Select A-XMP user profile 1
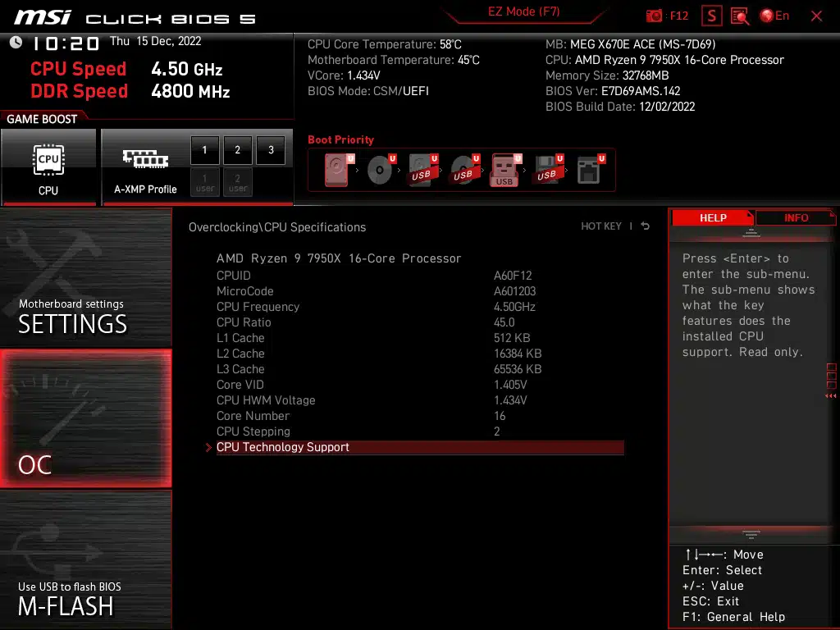840x630 pixels. pyautogui.click(x=204, y=182)
